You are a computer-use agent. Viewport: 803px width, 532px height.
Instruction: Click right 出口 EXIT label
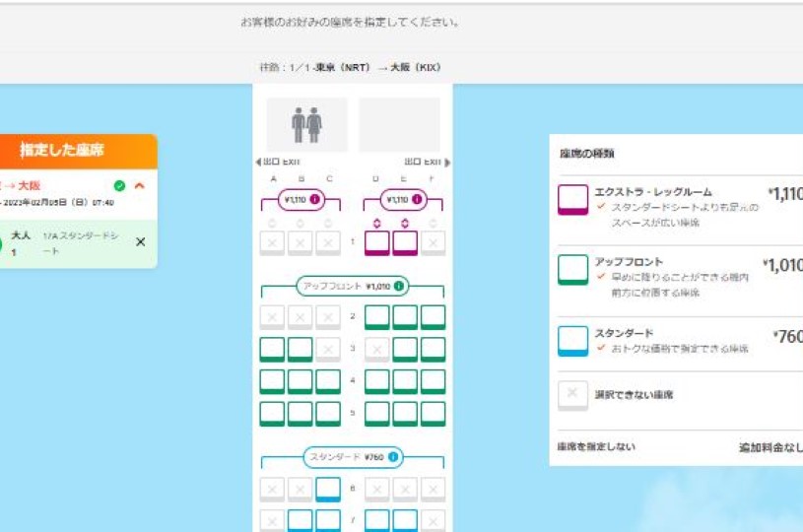coord(427,162)
